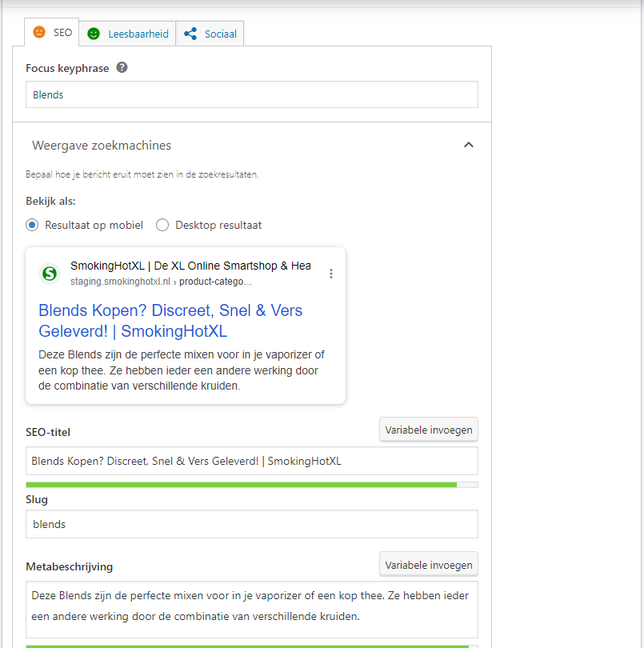Click the preview meta description text
The width and height of the screenshot is (644, 648).
click(x=182, y=370)
